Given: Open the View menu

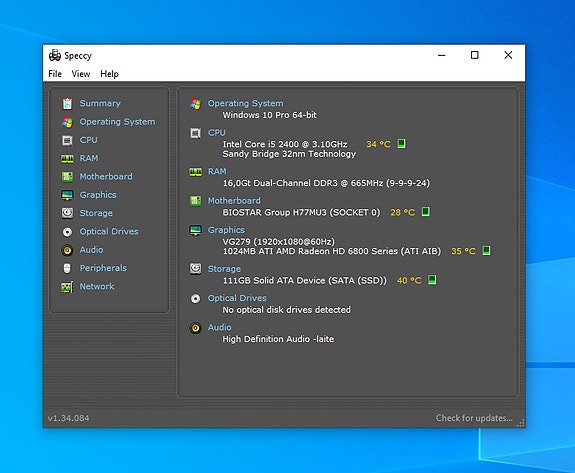Looking at the screenshot, I should [81, 74].
